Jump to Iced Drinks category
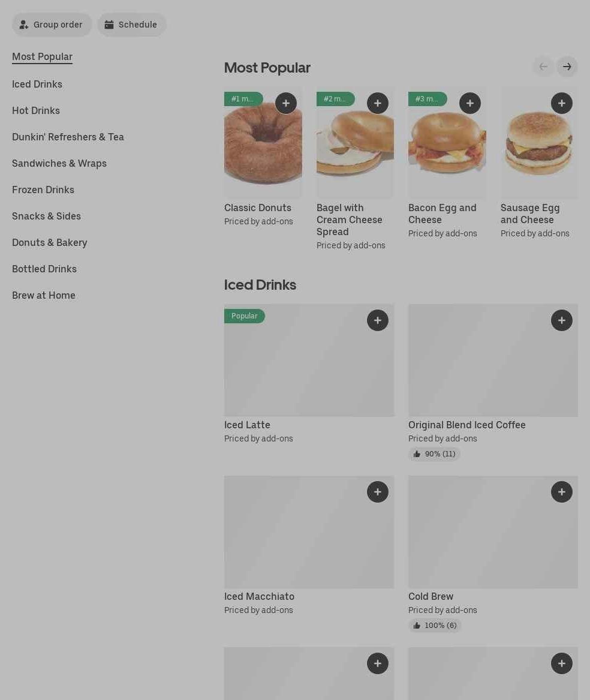The image size is (590, 700). (x=37, y=85)
